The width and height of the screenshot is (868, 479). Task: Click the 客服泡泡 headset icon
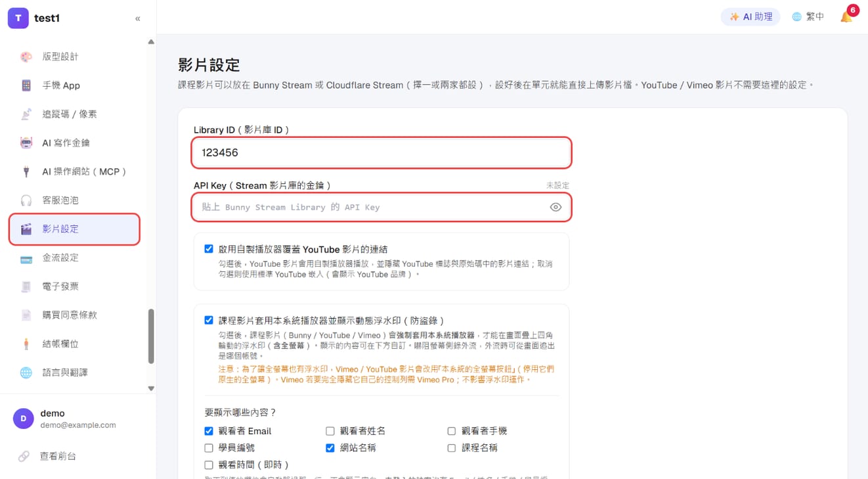26,200
